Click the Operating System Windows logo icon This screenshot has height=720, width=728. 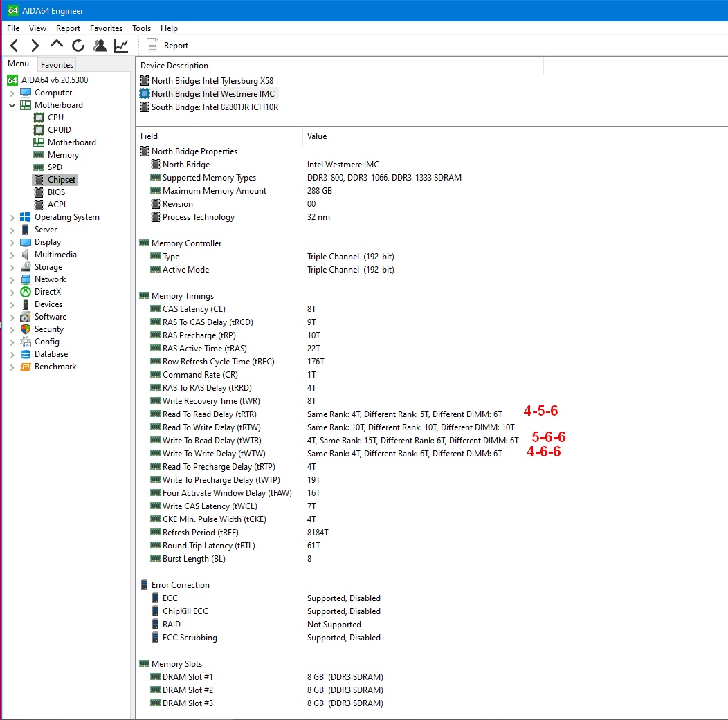click(x=26, y=217)
